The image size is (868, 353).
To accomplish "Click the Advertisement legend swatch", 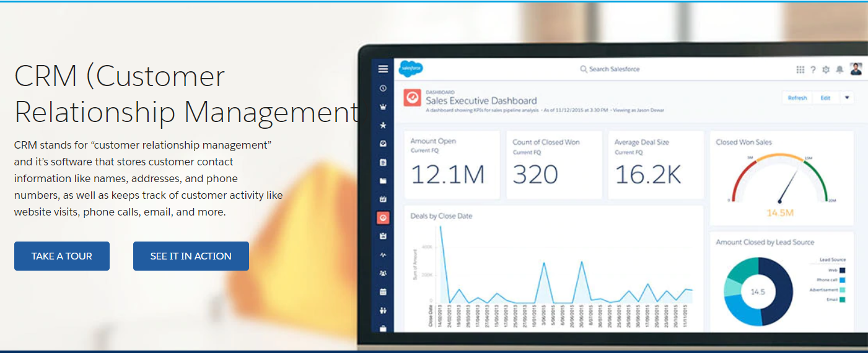I will (843, 290).
